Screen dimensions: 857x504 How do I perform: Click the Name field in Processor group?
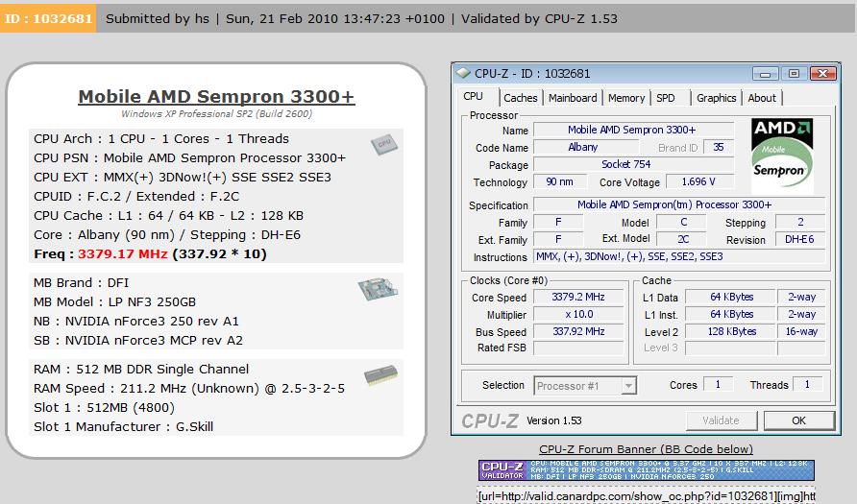point(633,130)
